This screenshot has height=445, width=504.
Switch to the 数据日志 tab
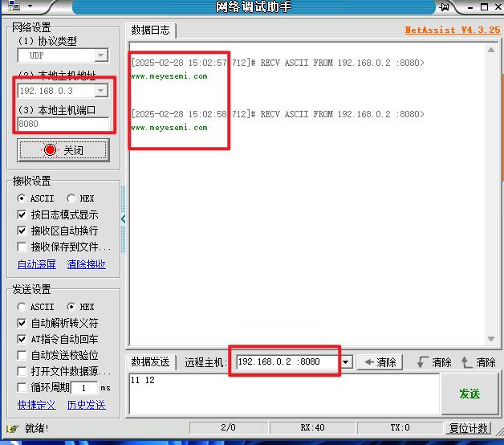click(x=150, y=31)
